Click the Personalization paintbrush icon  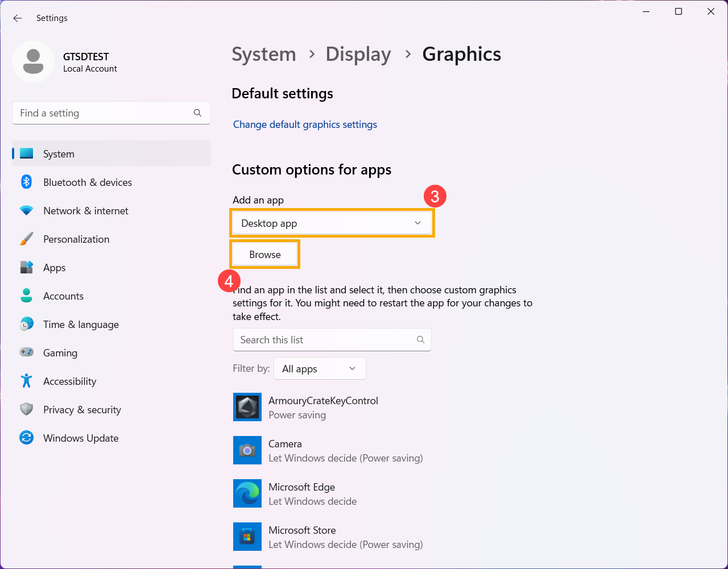tap(26, 239)
